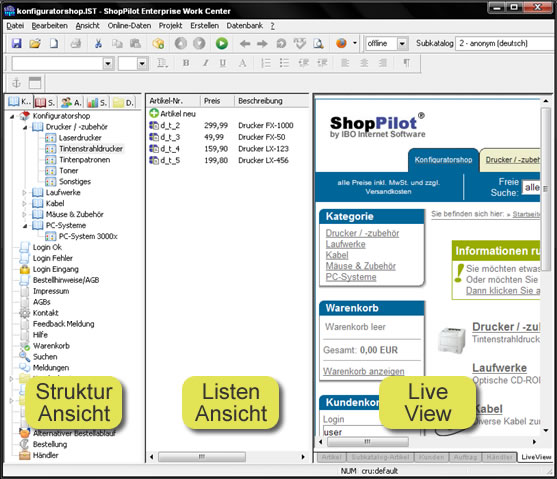The height and width of the screenshot is (479, 557).
Task: Switch to the LiveView bottom tab
Action: (x=535, y=457)
